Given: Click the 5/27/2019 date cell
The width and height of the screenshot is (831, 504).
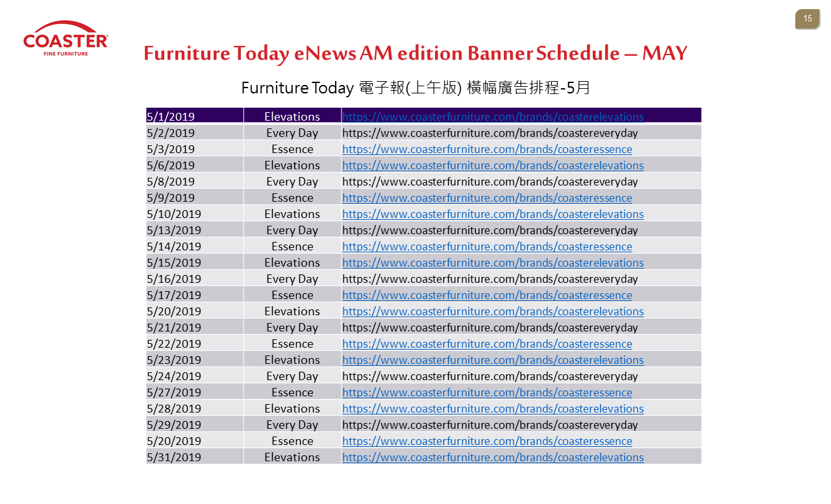Looking at the screenshot, I should pyautogui.click(x=195, y=392).
